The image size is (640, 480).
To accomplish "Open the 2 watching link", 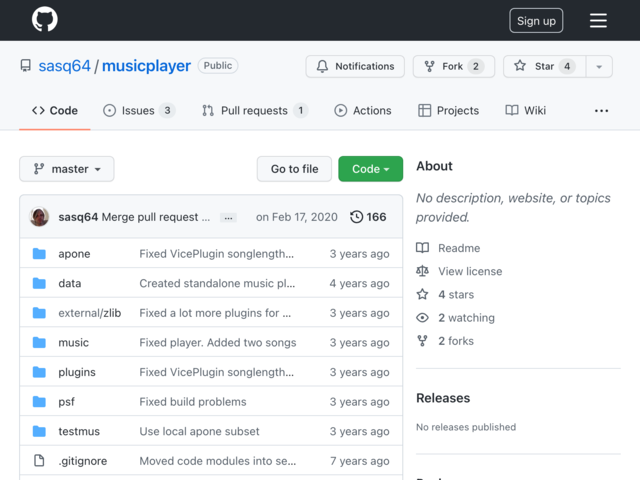I will (x=466, y=318).
